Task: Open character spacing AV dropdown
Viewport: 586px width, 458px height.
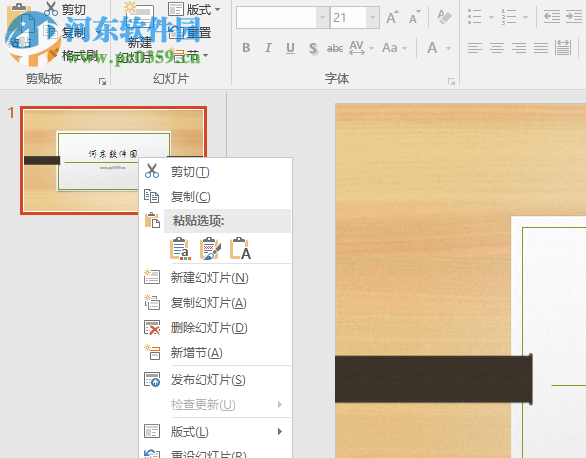Action: tap(361, 48)
